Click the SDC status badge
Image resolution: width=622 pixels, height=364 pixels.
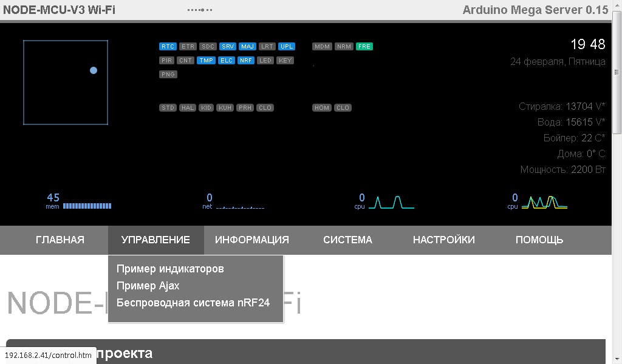pyautogui.click(x=208, y=46)
